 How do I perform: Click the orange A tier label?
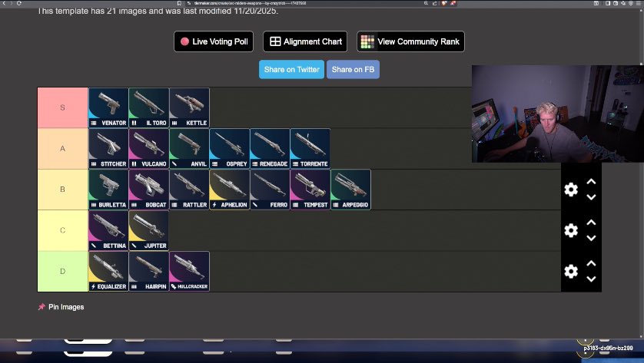(63, 148)
